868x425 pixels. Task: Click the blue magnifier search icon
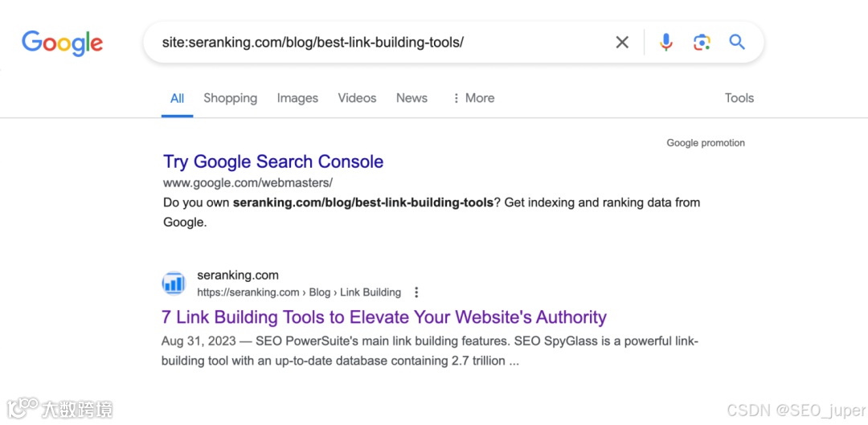click(x=737, y=43)
